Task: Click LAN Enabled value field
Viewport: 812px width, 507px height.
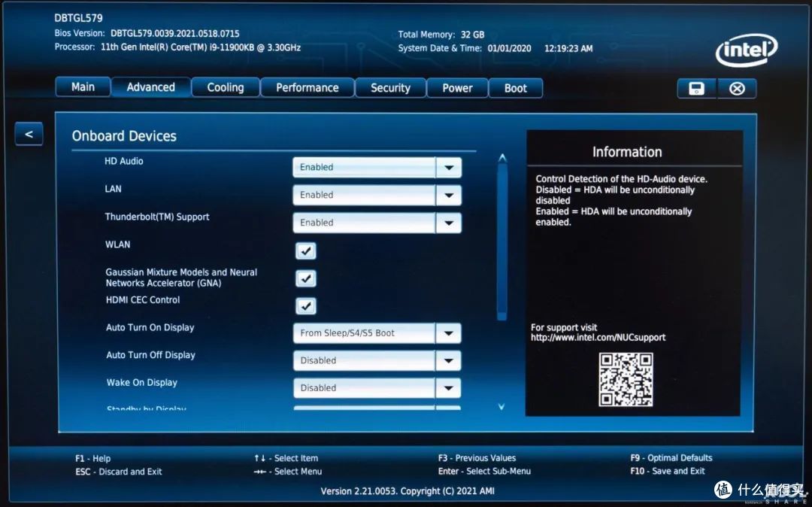Action: [364, 196]
